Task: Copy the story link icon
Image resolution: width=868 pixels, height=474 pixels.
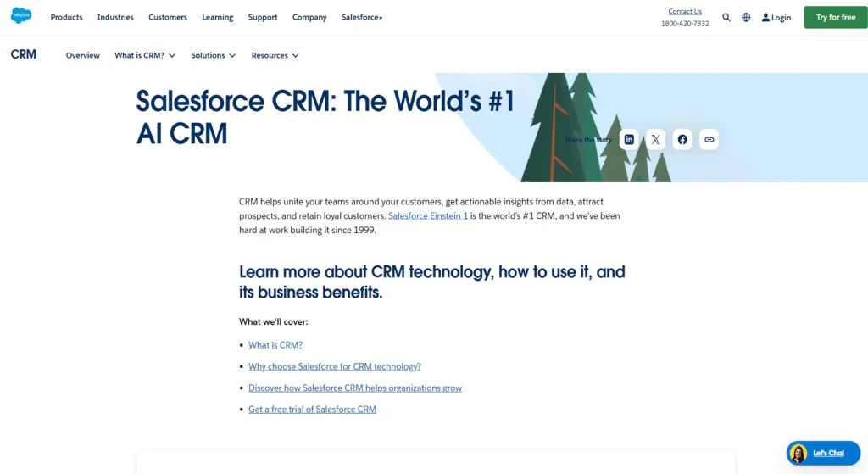Action: tap(709, 140)
